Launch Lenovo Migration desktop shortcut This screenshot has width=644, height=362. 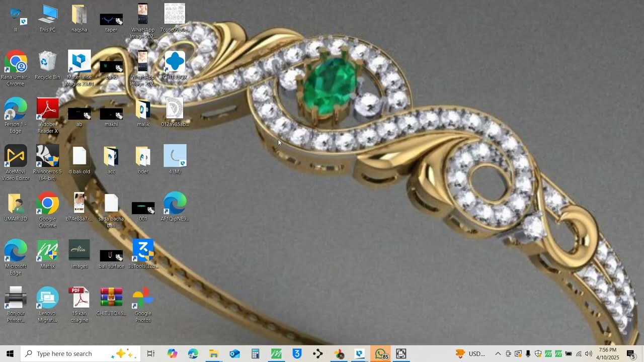coord(47,305)
